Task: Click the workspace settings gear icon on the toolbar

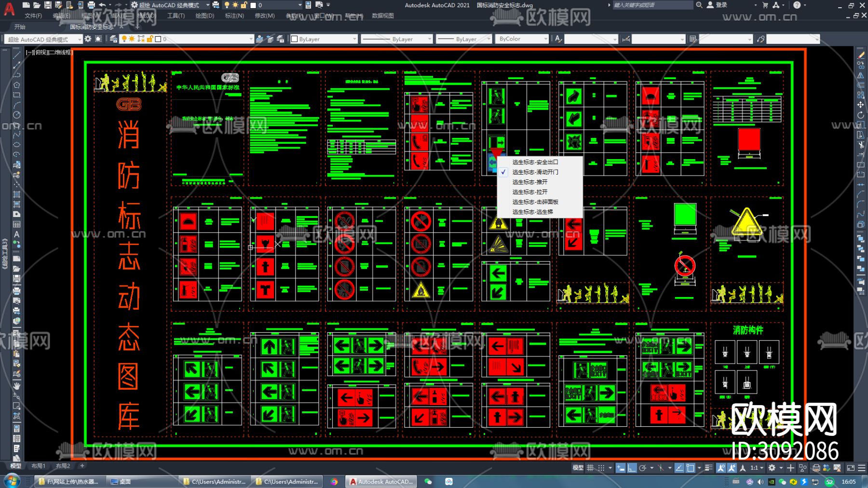Action: 88,39
